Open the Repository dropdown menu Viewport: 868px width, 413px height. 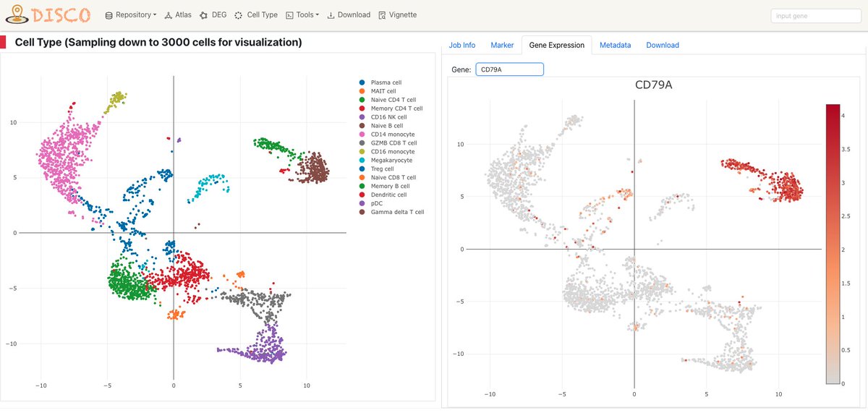[x=131, y=14]
